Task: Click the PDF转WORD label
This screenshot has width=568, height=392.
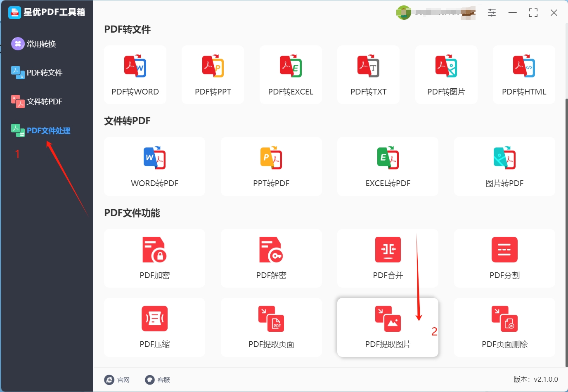Action: (135, 92)
